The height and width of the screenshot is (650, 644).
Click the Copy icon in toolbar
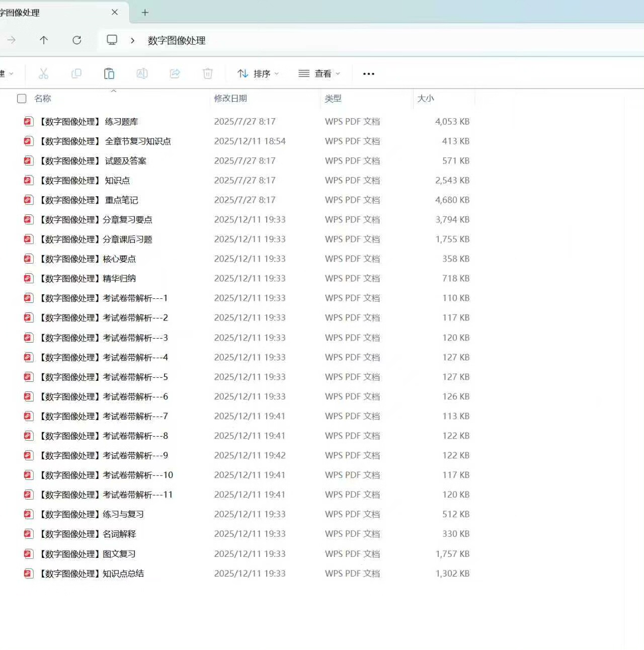(x=76, y=74)
